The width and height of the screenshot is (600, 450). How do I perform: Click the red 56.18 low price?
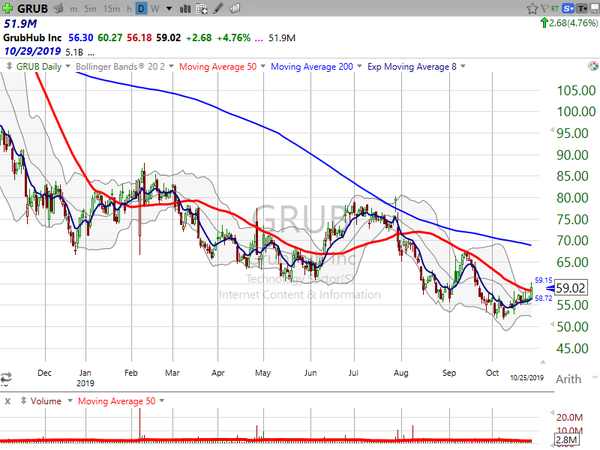[139, 38]
